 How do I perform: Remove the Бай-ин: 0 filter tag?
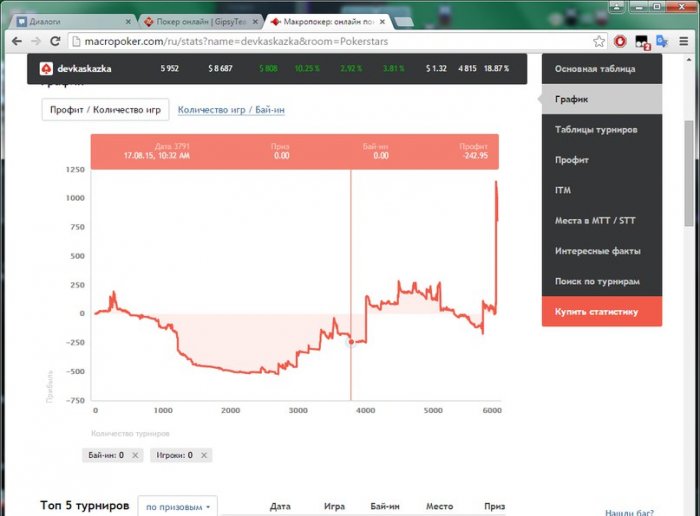coord(135,455)
